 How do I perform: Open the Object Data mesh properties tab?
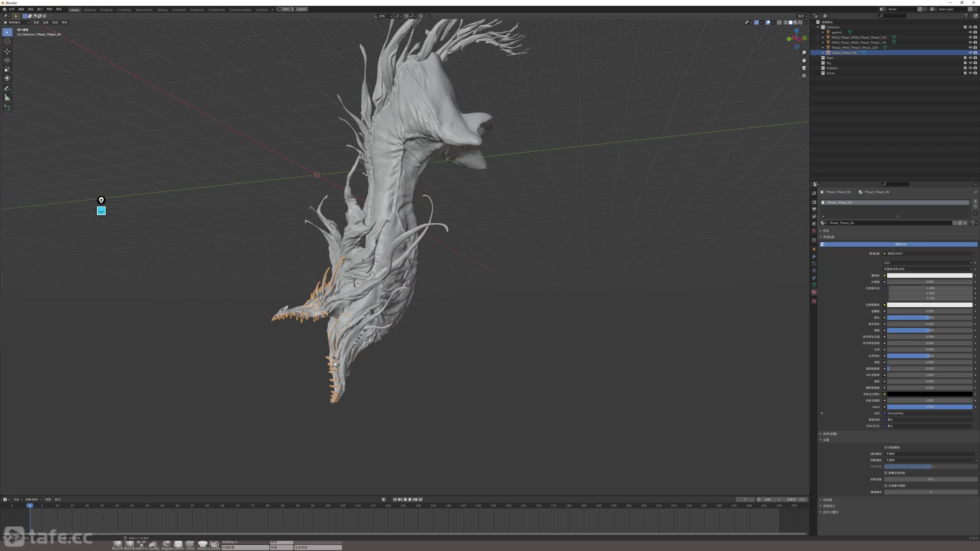coord(814,285)
